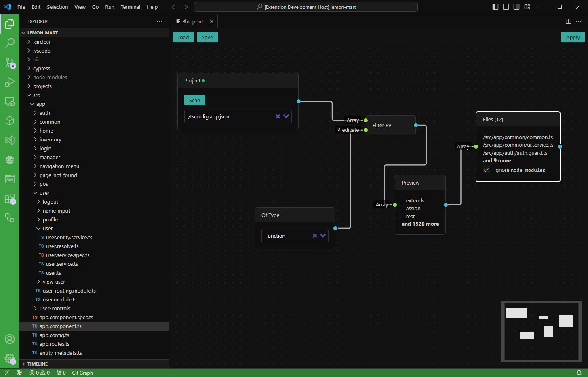588x377 pixels.
Task: Open the Accounts icon
Action: click(x=10, y=339)
